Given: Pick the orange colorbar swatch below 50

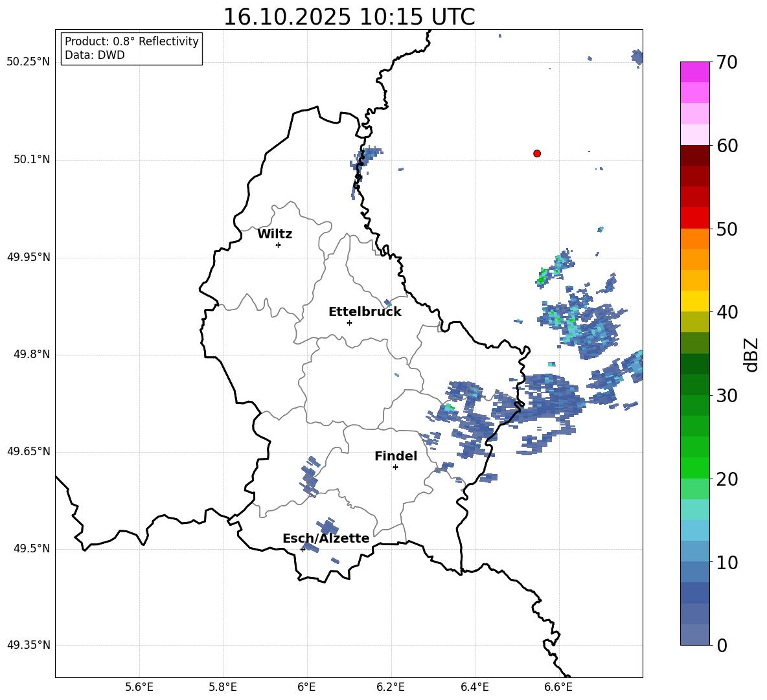Looking at the screenshot, I should (x=695, y=238).
